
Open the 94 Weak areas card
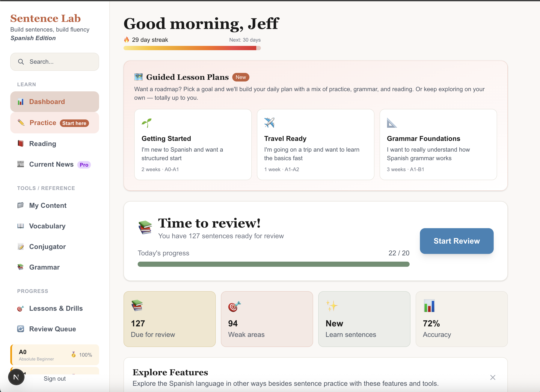click(267, 319)
